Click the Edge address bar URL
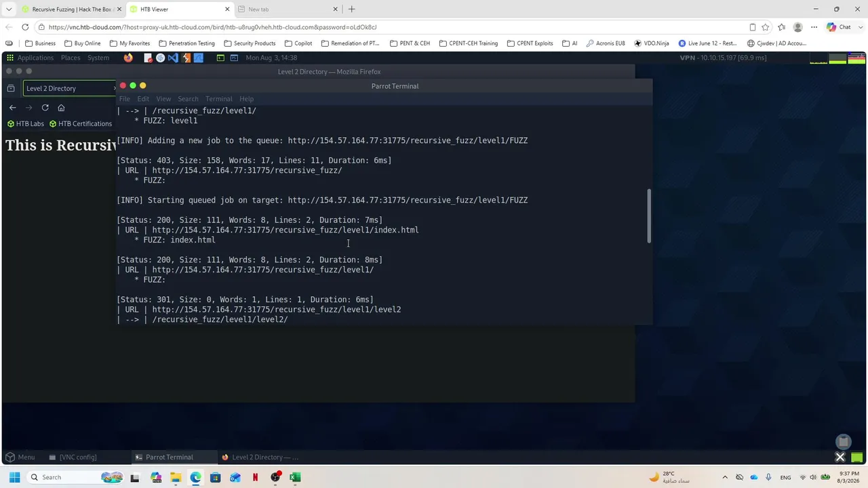This screenshot has width=868, height=488. (x=212, y=27)
